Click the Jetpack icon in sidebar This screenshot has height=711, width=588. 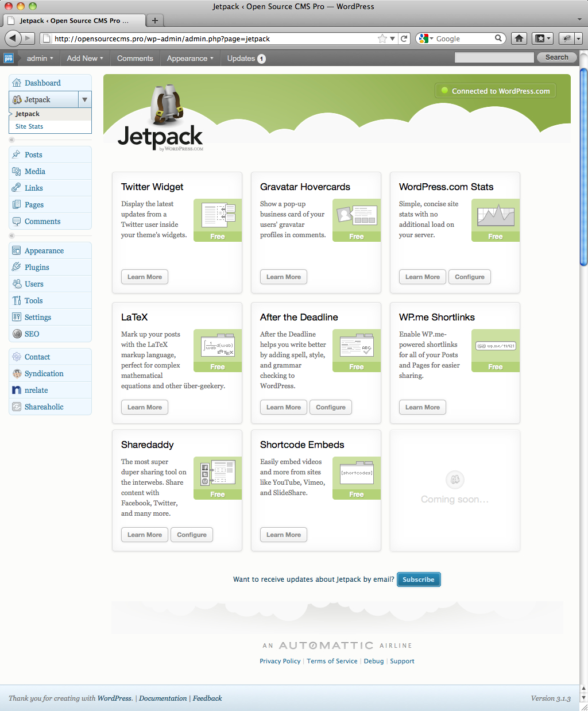pyautogui.click(x=17, y=99)
